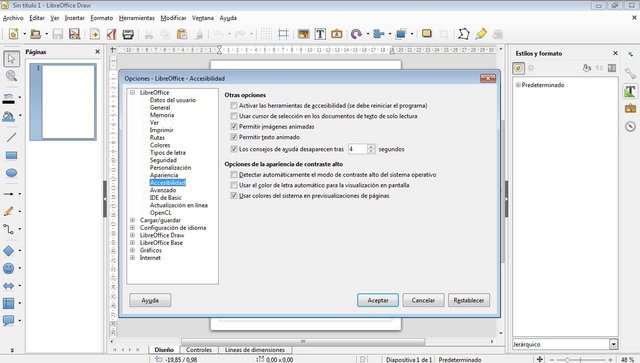The image size is (640, 363).
Task: Choose the Rectangle drawing tool
Action: 11,155
